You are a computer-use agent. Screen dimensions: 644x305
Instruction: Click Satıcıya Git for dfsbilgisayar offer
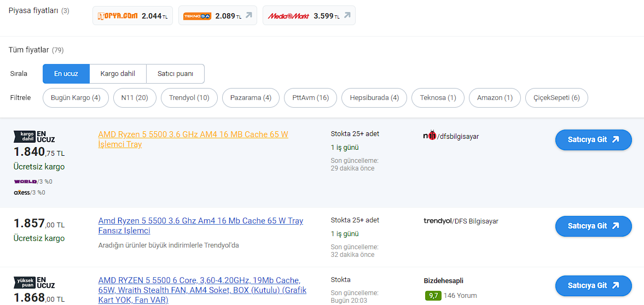tap(594, 139)
